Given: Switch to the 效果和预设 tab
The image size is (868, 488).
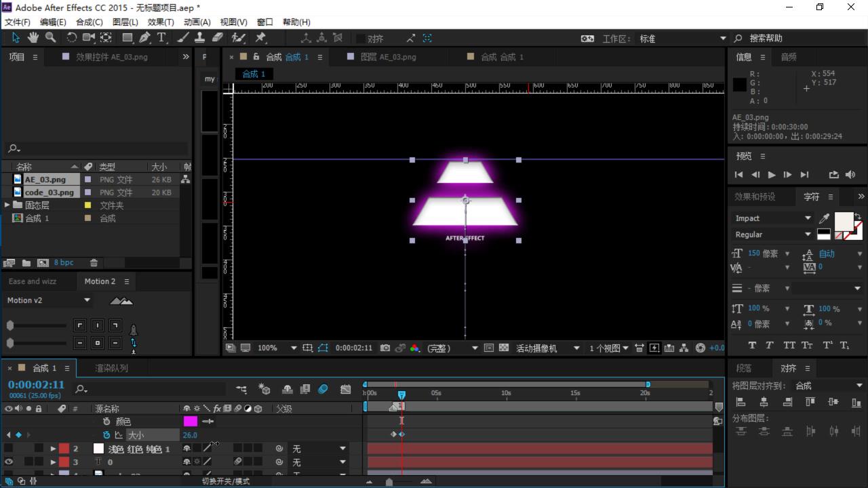Looking at the screenshot, I should (755, 197).
